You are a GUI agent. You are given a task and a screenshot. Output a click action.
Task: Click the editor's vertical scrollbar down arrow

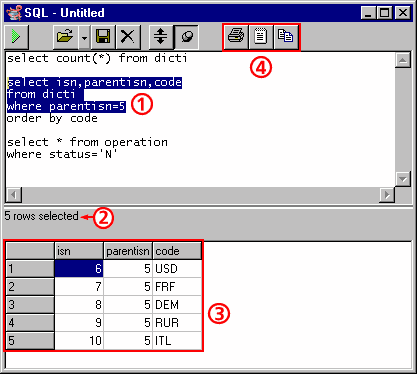pos(403,179)
